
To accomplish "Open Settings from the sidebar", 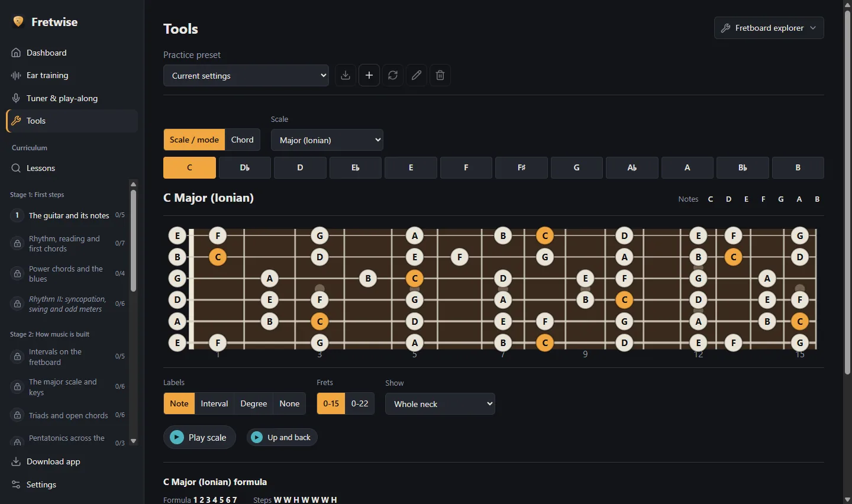I will point(72,484).
